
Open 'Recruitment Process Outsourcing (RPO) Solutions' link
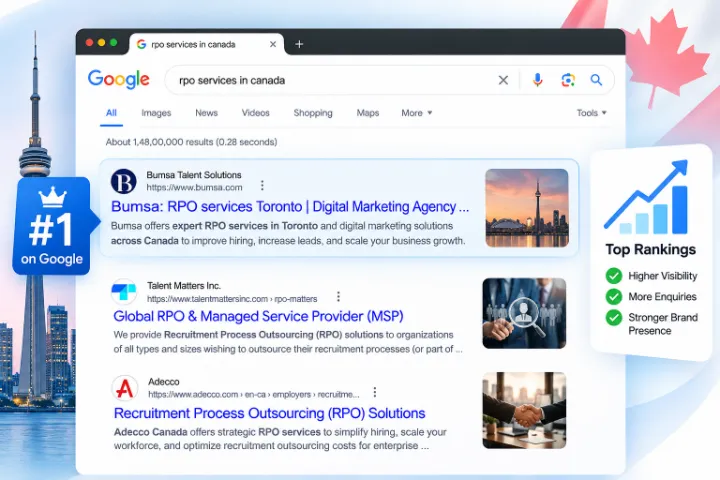pyautogui.click(x=270, y=413)
